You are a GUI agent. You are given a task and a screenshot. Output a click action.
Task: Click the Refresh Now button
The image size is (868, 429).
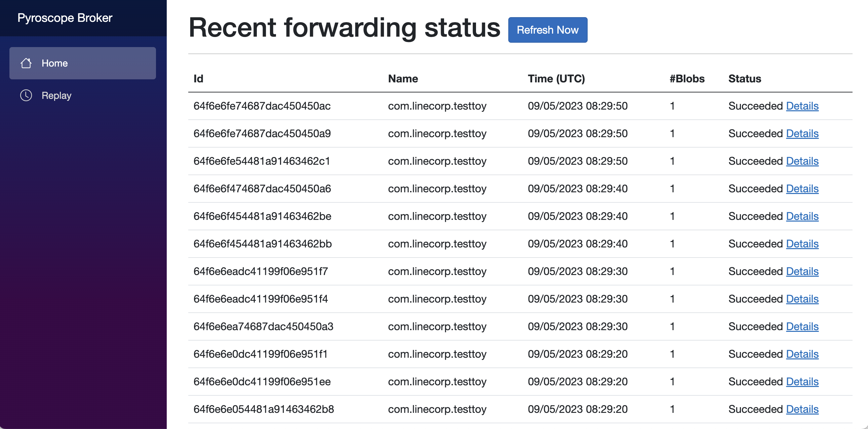tap(548, 30)
